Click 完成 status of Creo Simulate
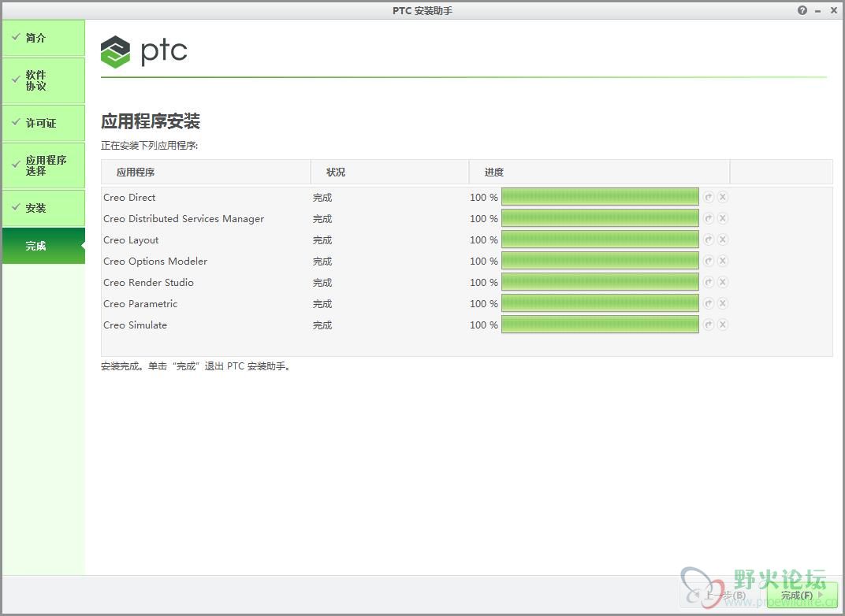Screen dimensions: 845x616 click(x=322, y=325)
